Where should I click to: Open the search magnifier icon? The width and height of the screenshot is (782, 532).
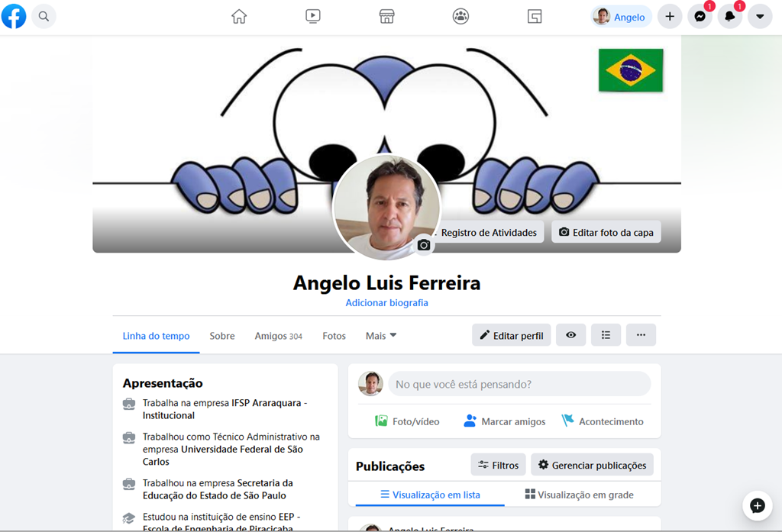(x=44, y=17)
